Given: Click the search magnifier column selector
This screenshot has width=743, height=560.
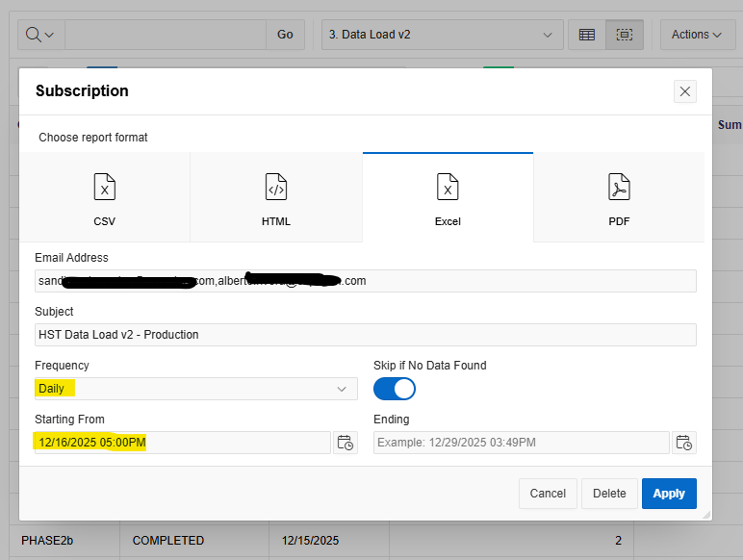Looking at the screenshot, I should tap(39, 35).
